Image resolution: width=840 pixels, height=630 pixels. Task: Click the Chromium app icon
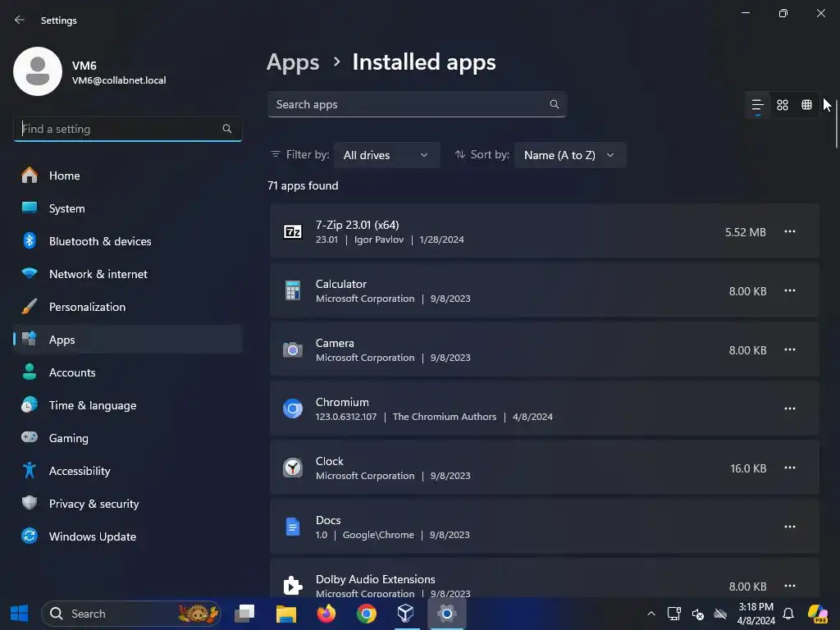point(293,409)
